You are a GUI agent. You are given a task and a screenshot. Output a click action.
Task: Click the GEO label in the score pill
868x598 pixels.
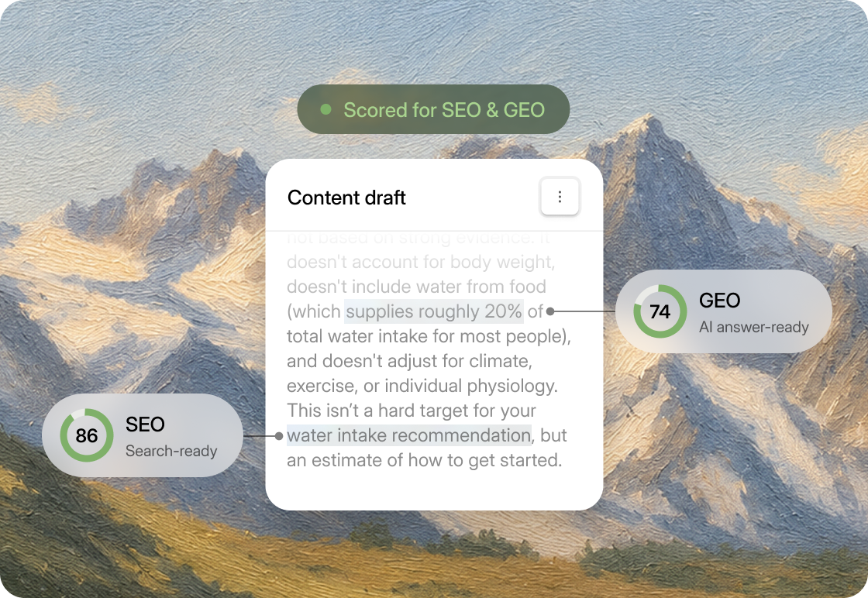point(720,301)
